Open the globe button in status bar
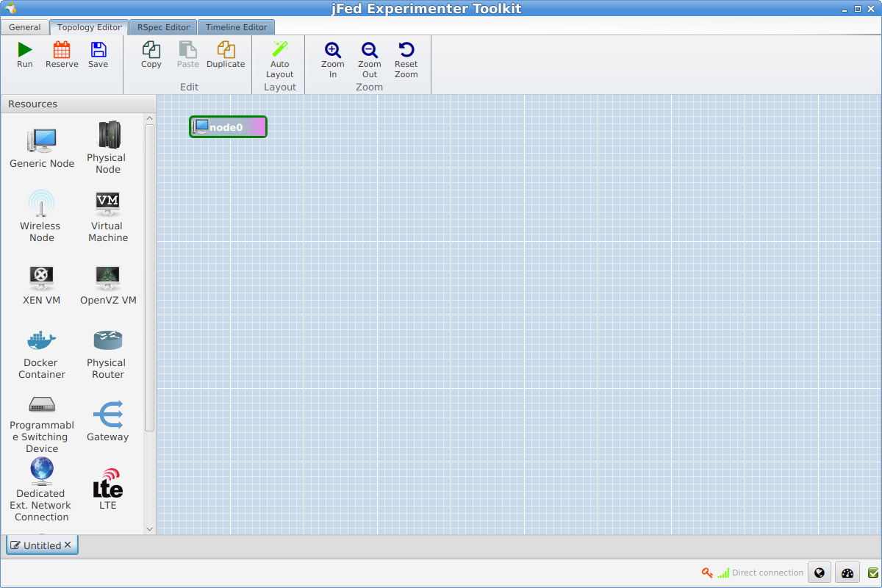The height and width of the screenshot is (588, 882). click(820, 573)
